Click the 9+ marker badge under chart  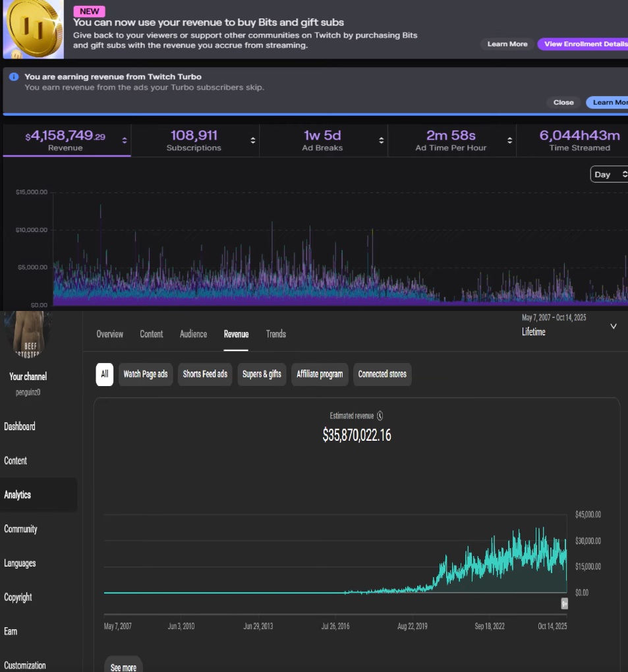coord(564,603)
